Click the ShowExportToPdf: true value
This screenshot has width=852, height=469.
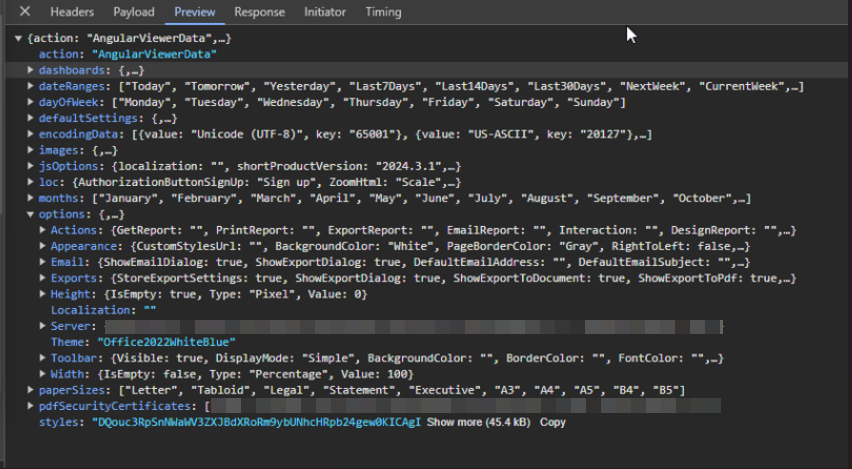point(763,278)
